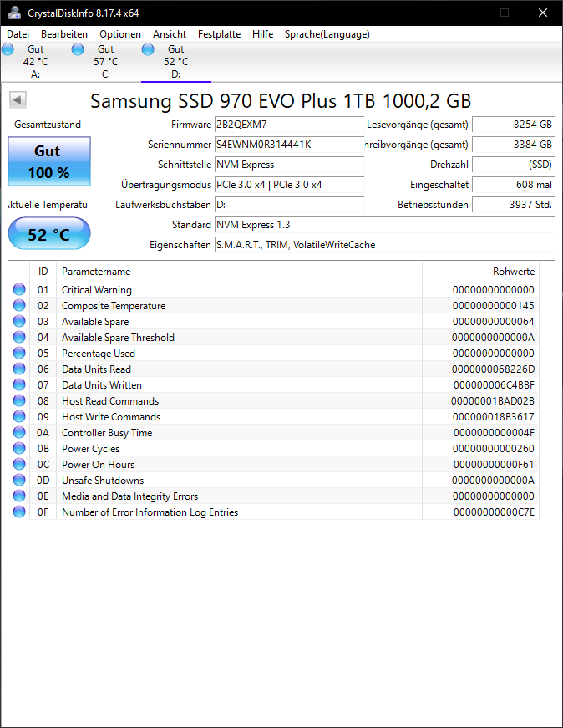Click the CrystalDiskInfo app icon in title bar

[14, 13]
